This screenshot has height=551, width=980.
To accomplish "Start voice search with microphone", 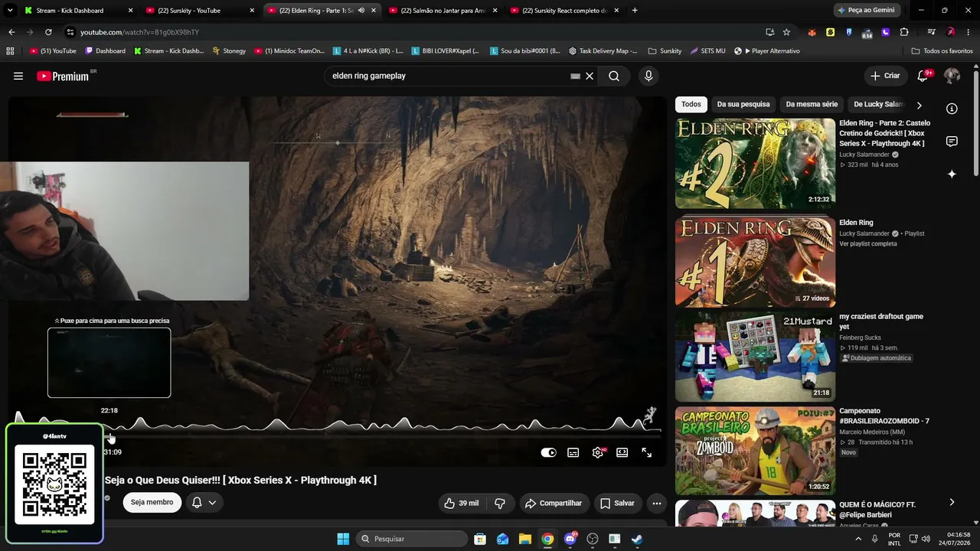I will [648, 76].
